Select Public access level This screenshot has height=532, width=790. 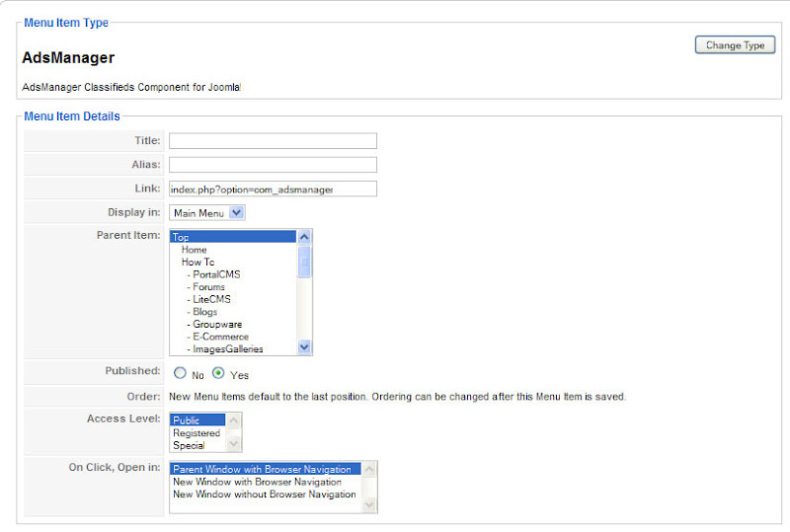(x=197, y=420)
